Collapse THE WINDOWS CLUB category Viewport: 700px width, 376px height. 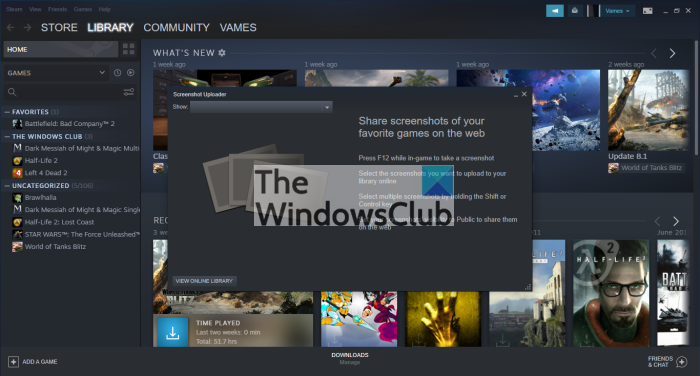(7, 137)
